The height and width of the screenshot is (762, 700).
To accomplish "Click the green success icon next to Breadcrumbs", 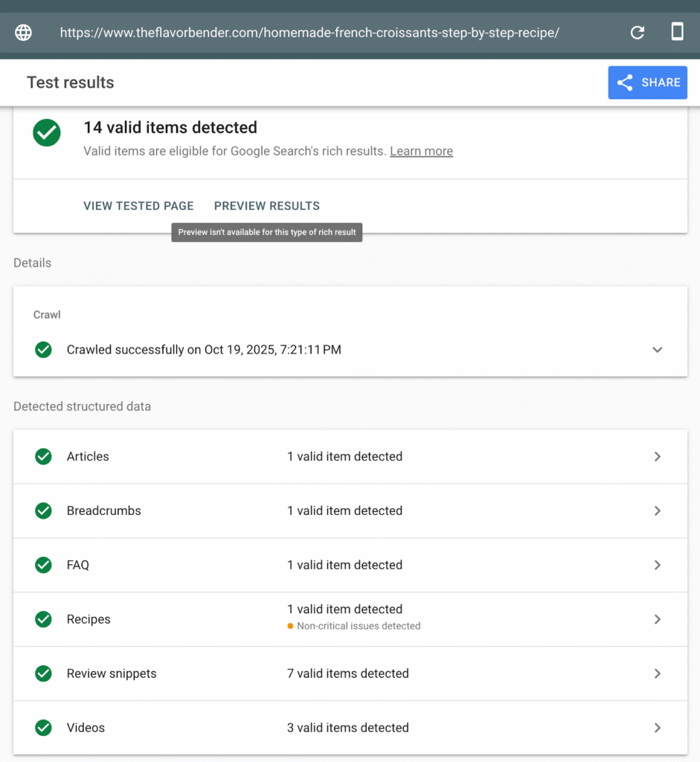I will pos(43,510).
